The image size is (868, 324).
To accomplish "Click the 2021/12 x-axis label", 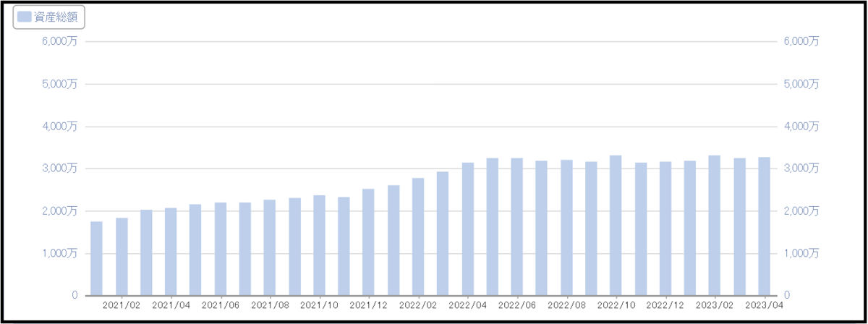I will [x=369, y=306].
